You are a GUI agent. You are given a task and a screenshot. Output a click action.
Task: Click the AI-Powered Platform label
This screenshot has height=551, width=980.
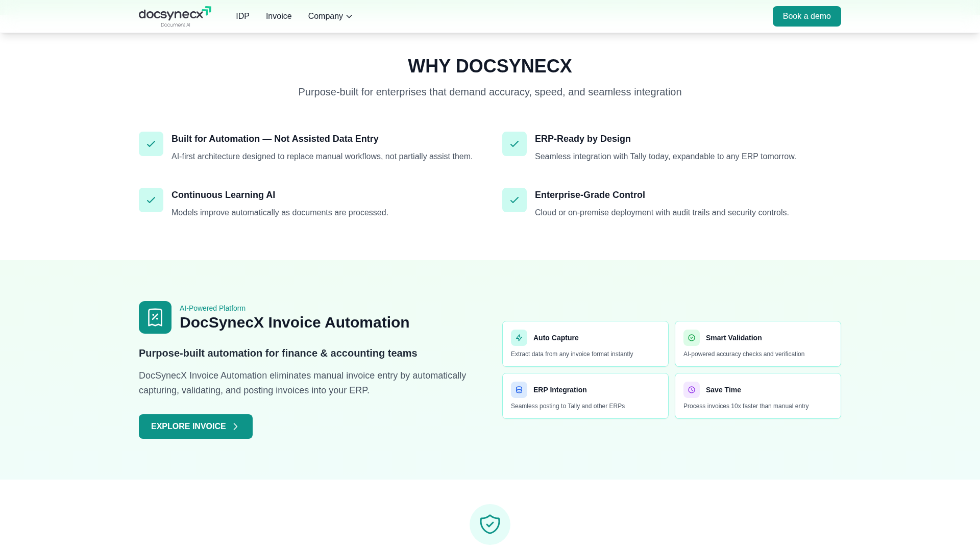coord(212,308)
